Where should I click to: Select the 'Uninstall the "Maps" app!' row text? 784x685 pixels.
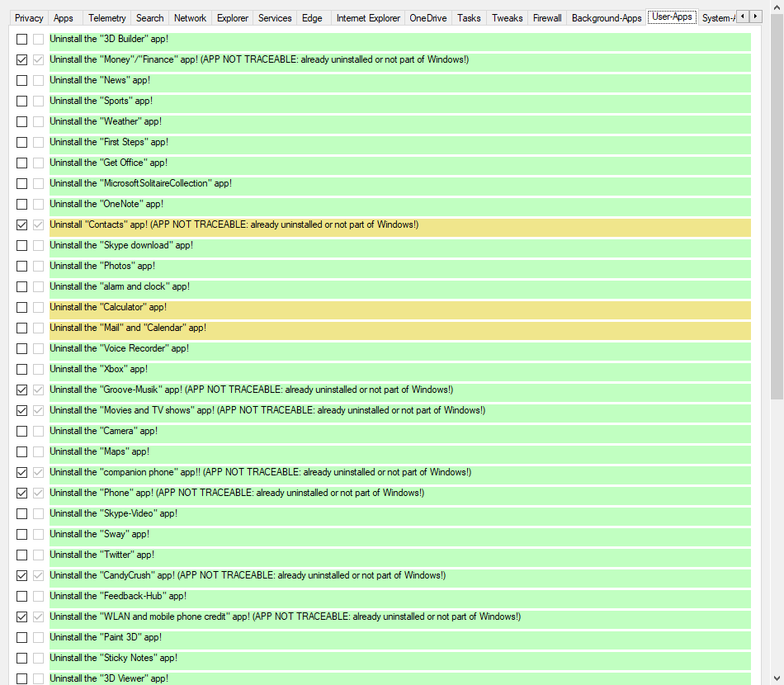coord(100,451)
